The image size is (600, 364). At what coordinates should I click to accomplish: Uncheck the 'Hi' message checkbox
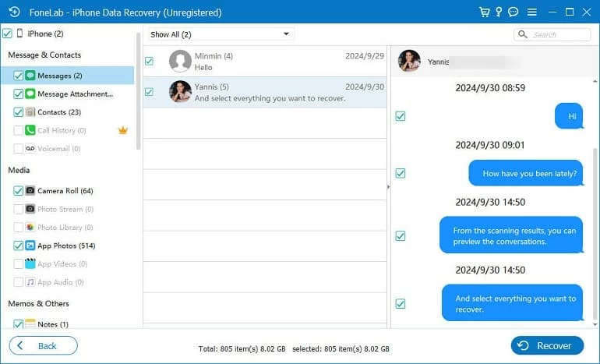pyautogui.click(x=401, y=116)
